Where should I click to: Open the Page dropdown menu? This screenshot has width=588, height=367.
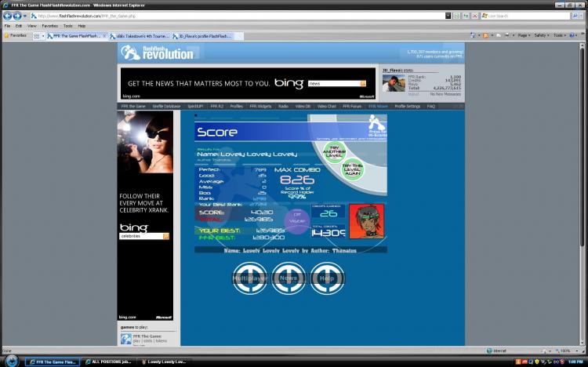pyautogui.click(x=524, y=35)
